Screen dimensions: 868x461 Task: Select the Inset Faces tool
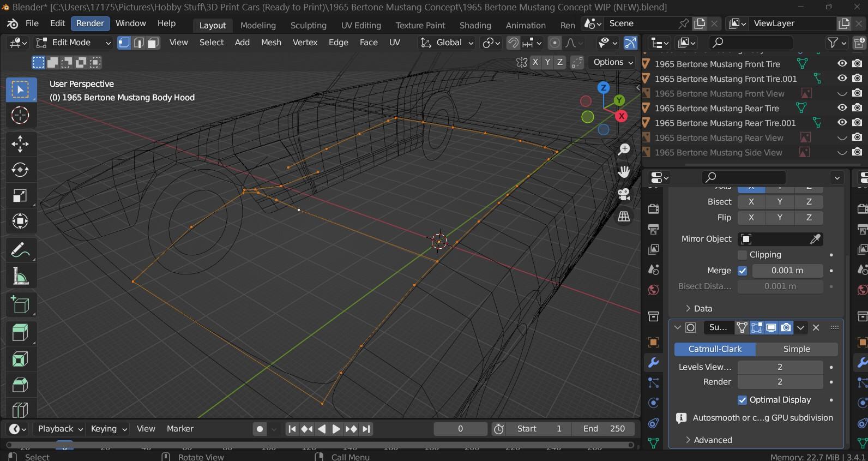click(21, 359)
